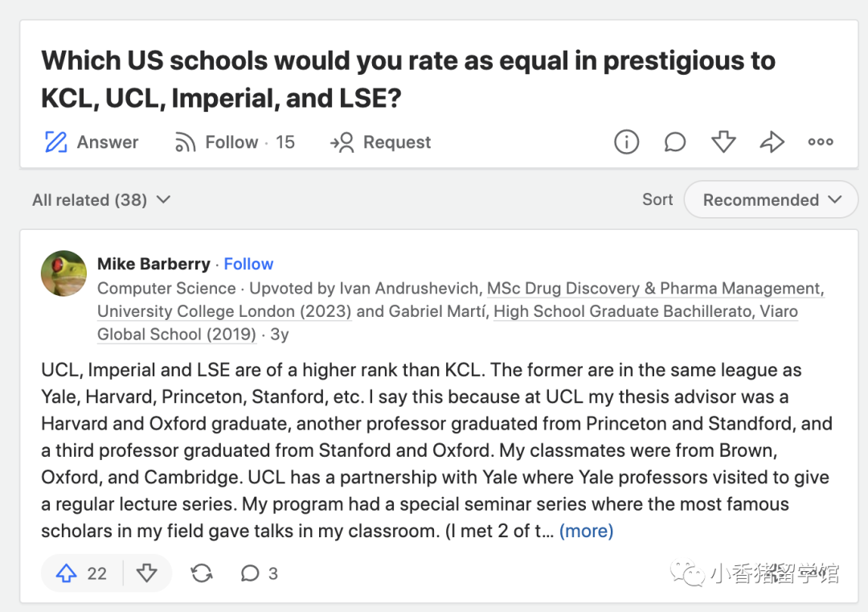This screenshot has width=868, height=612.
Task: Open Mike Barberry's profile name
Action: point(154,264)
